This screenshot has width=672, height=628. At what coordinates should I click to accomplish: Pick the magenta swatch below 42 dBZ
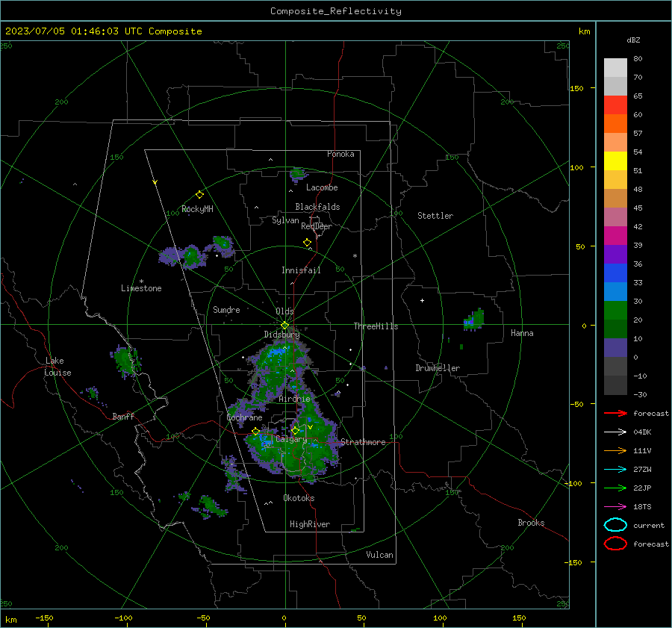click(615, 235)
